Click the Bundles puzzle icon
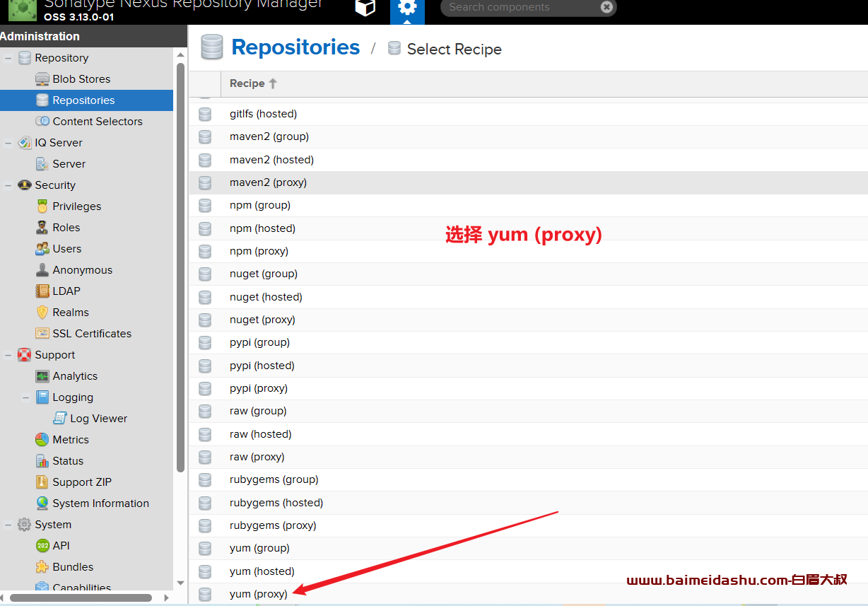868x606 pixels. click(x=42, y=567)
